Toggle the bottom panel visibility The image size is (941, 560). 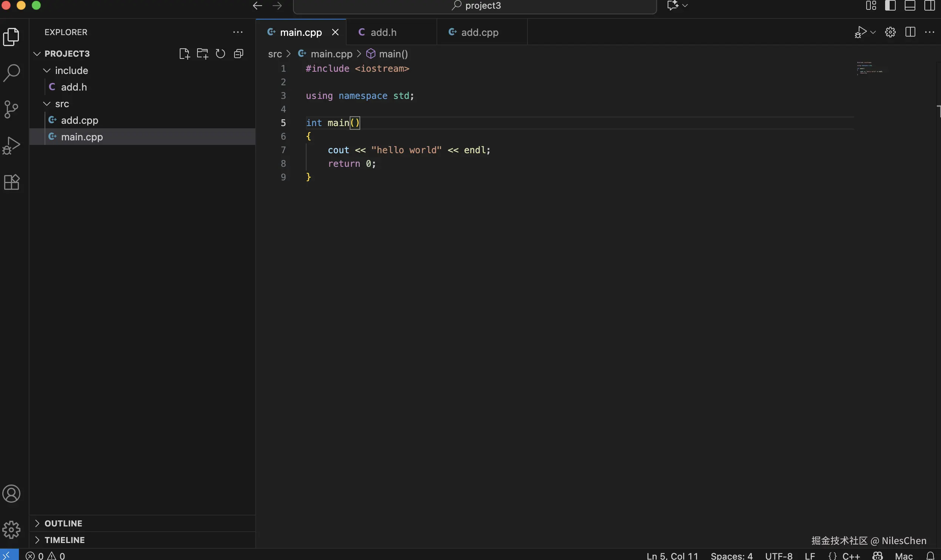[x=910, y=6]
